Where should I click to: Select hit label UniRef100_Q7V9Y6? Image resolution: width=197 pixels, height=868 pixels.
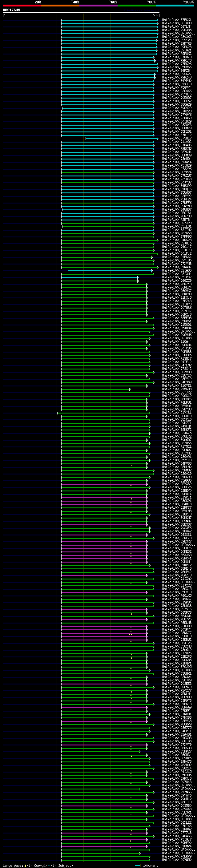pyautogui.click(x=177, y=115)
